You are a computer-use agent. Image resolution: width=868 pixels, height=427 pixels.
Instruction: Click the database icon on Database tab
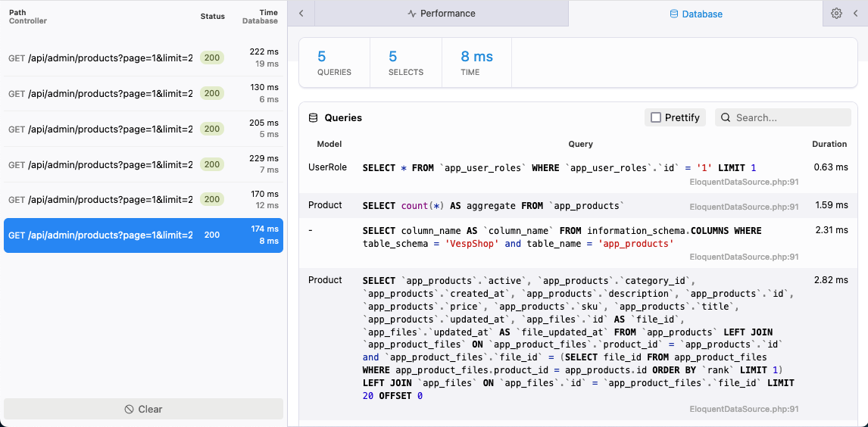[673, 14]
